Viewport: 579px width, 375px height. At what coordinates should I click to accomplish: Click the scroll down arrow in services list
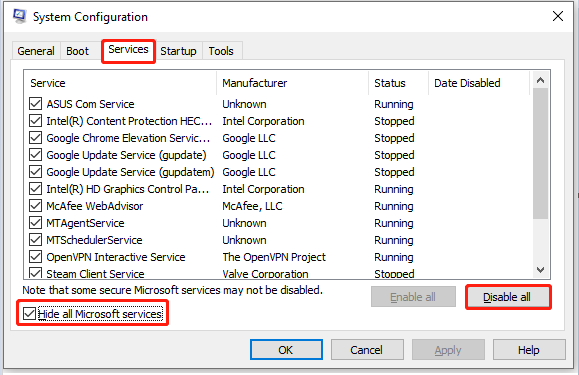tap(540, 270)
